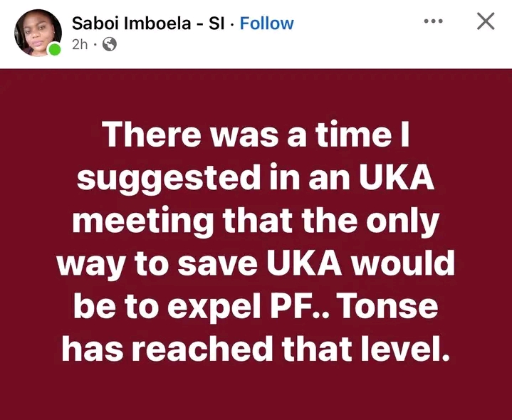The image size is (512, 420).
Task: Click the line 'meeting that the only'
Action: [x=256, y=221]
